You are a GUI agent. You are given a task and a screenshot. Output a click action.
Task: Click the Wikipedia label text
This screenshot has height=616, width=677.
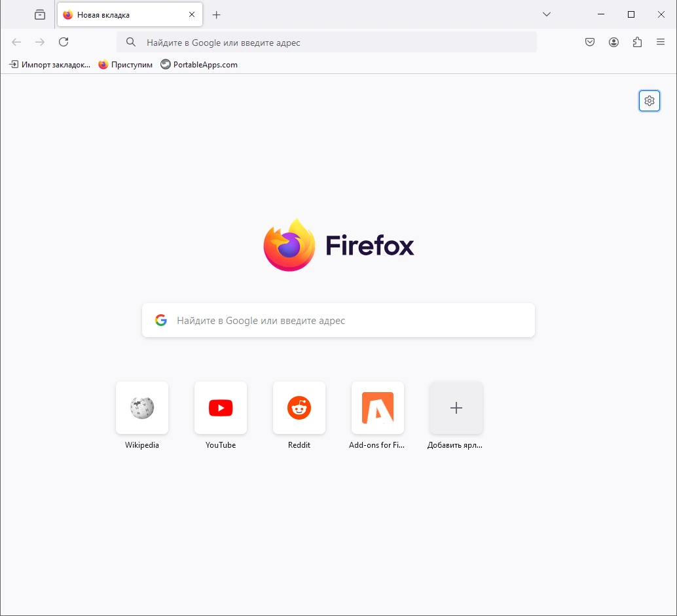[142, 445]
